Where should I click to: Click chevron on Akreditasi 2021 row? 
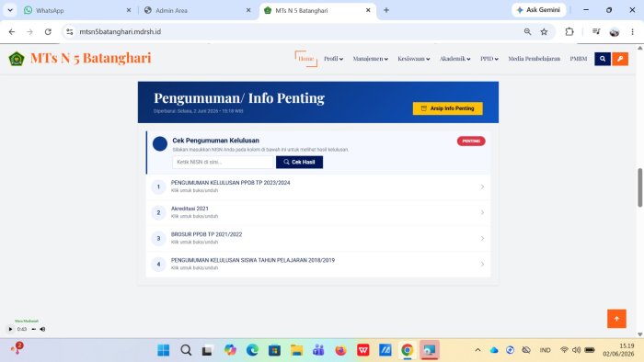pyautogui.click(x=482, y=212)
